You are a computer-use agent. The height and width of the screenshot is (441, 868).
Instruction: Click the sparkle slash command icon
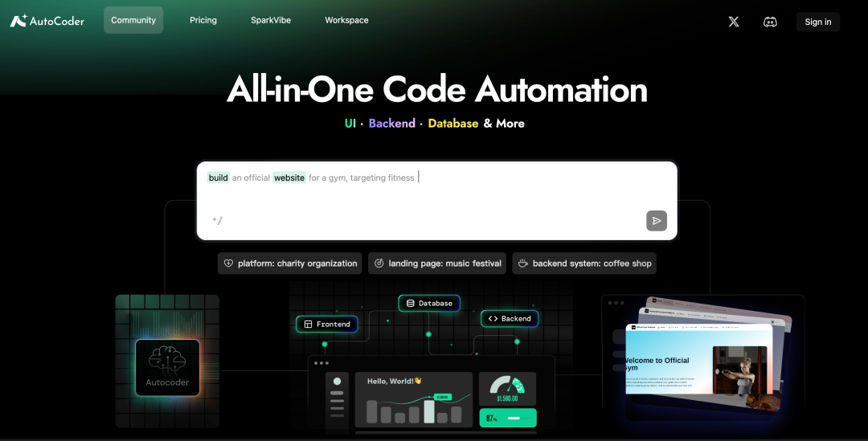coord(217,220)
